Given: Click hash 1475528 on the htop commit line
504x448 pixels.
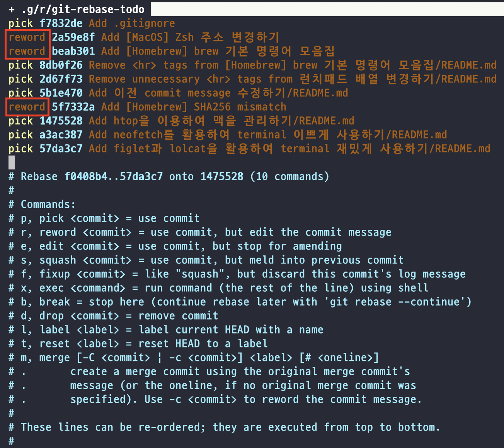Looking at the screenshot, I should tap(61, 121).
